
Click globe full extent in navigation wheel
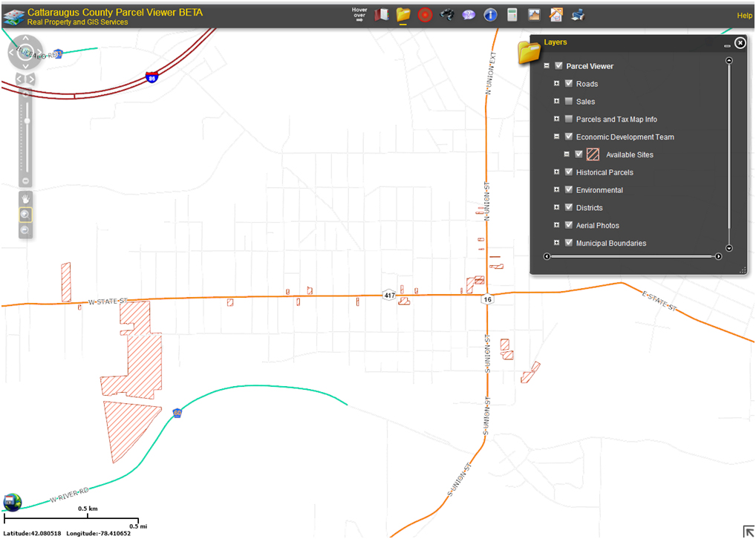tap(25, 53)
